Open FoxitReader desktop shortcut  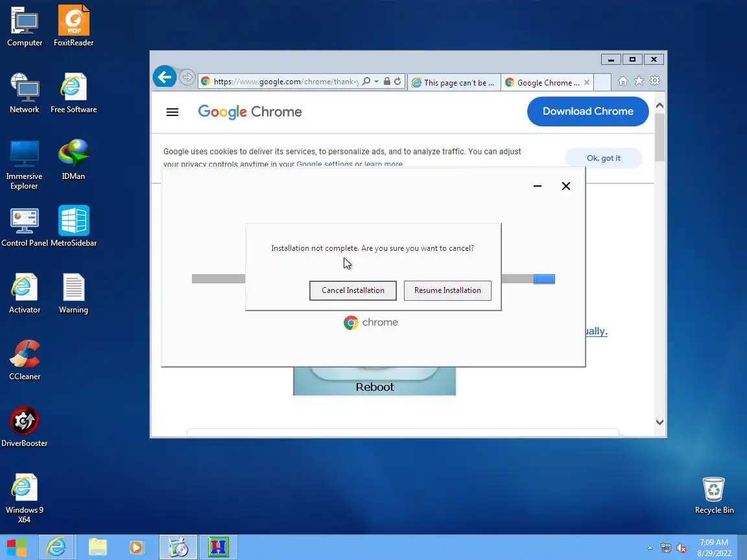point(73,26)
